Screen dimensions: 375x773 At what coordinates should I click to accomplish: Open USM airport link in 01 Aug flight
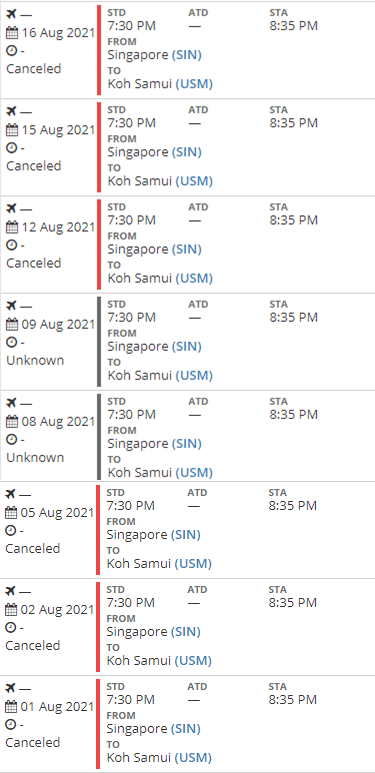193,758
